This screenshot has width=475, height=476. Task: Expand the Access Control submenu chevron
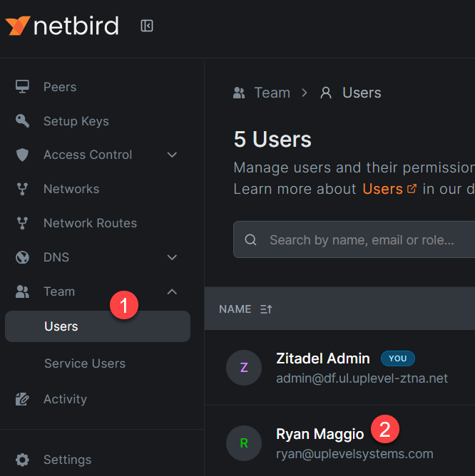[172, 155]
